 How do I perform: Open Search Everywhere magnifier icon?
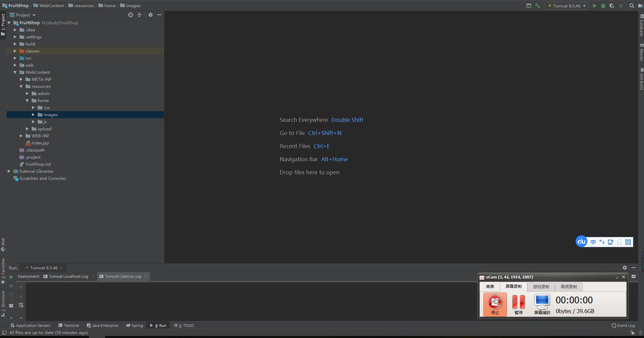click(x=632, y=6)
